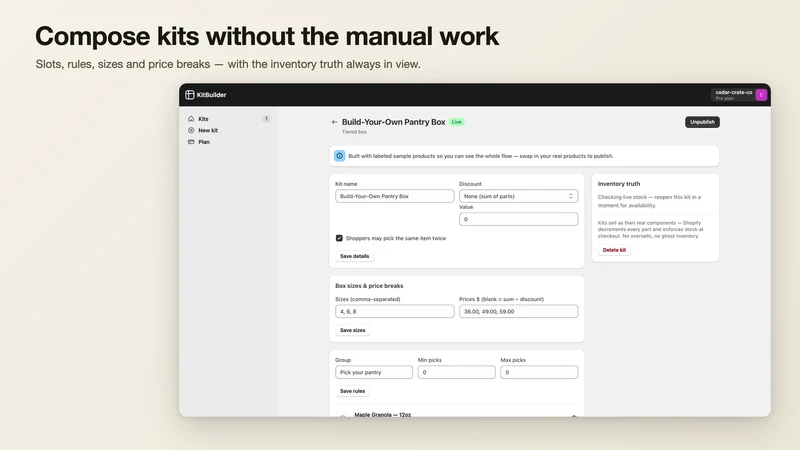This screenshot has width=800, height=450.
Task: Click the Kits home icon in sidebar
Action: click(x=191, y=119)
